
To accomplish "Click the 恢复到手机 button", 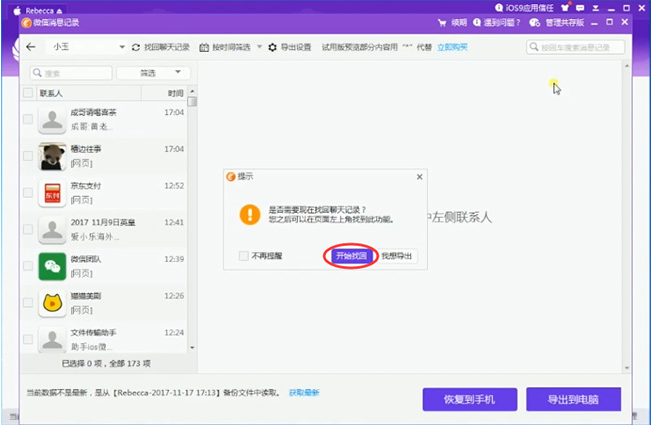I will click(x=470, y=399).
